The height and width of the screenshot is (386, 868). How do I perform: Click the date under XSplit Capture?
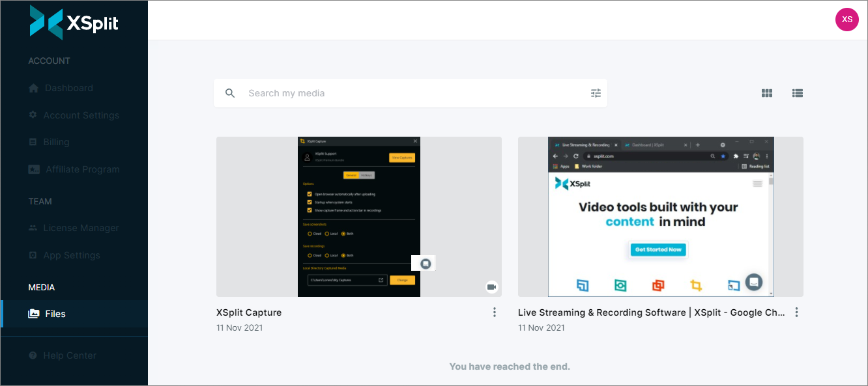coord(239,328)
